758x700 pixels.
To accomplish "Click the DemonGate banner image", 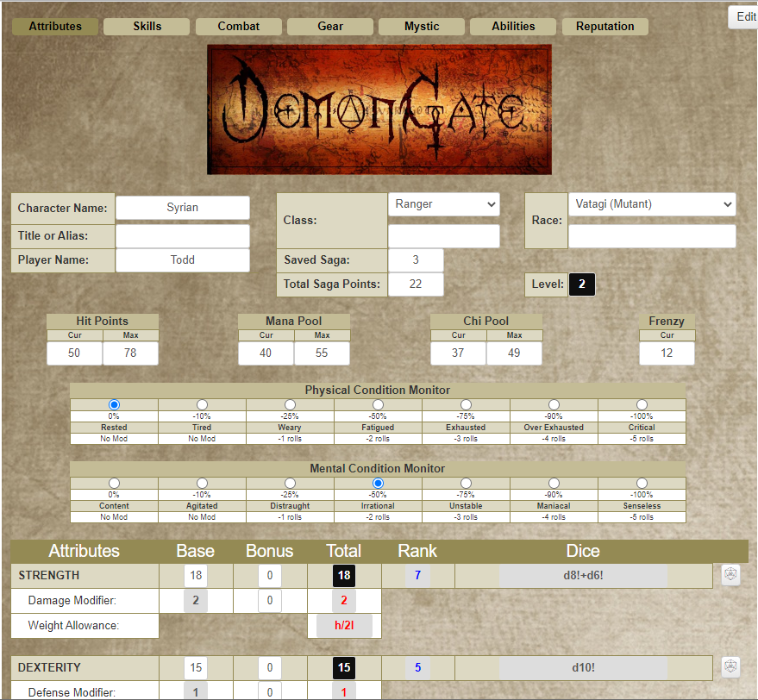I will coord(379,109).
